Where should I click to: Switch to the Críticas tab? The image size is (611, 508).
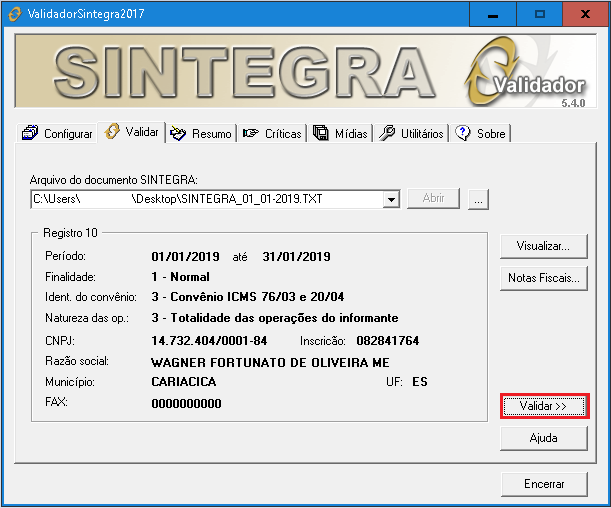(272, 134)
